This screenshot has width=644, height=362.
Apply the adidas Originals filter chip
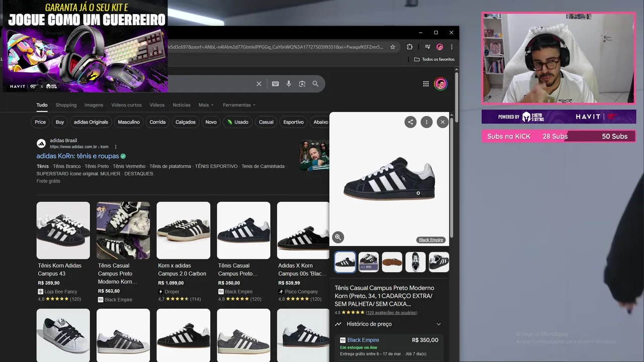[x=91, y=122]
